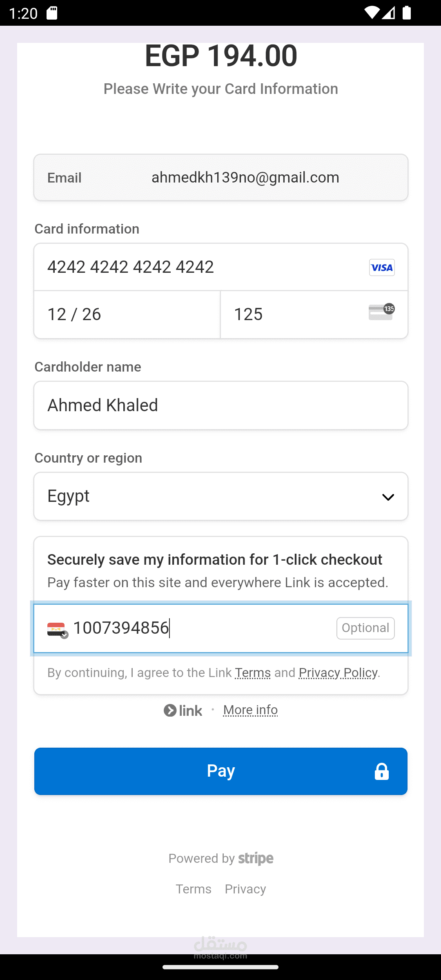The width and height of the screenshot is (441, 980).
Task: Tap the Wi-Fi signal status icon
Action: [371, 13]
